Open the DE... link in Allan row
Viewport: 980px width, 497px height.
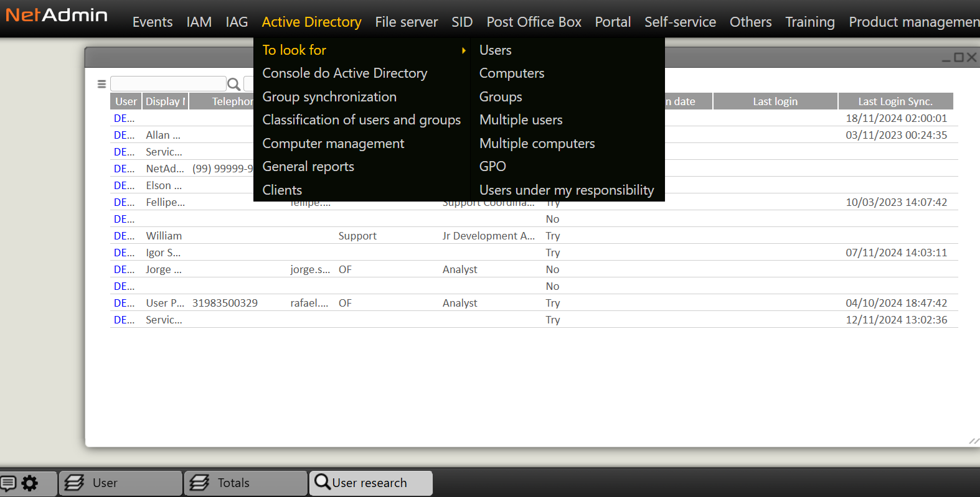click(x=124, y=135)
